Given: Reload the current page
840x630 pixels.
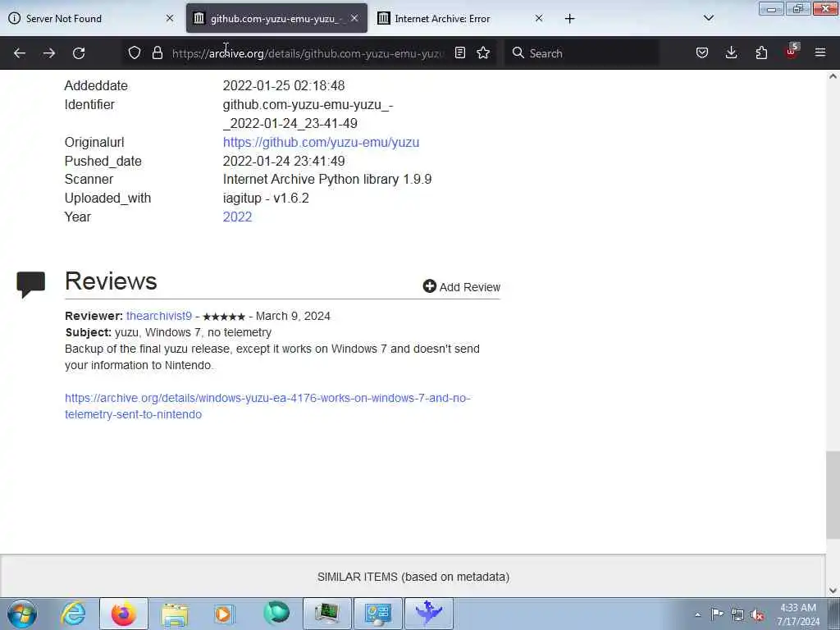Looking at the screenshot, I should point(79,53).
